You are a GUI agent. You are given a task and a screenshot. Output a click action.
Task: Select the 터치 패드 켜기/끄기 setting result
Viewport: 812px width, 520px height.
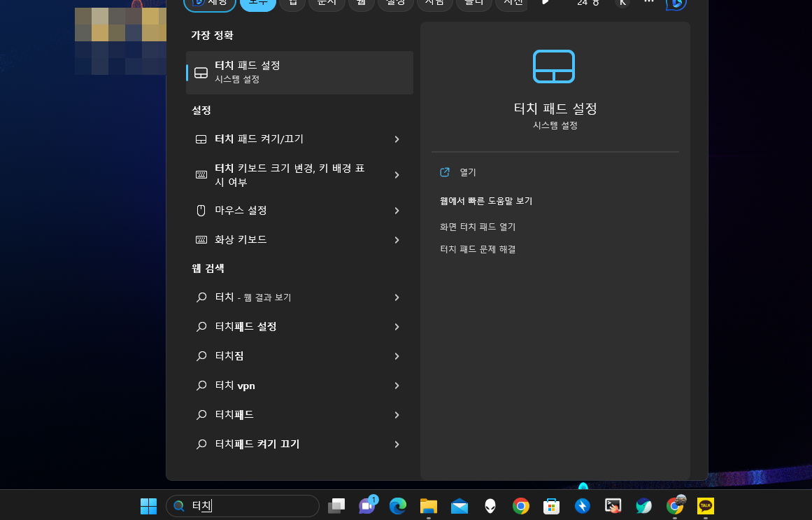click(x=299, y=139)
